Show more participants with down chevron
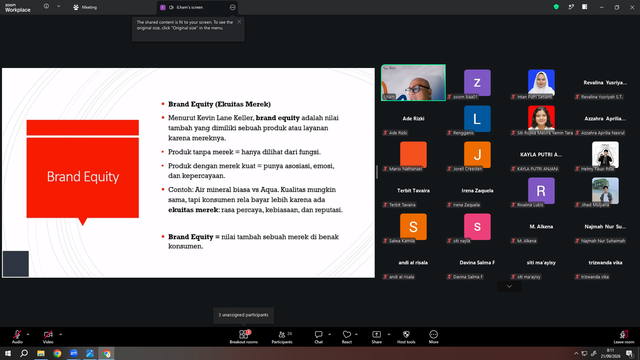Screen dimensions: 640x360 (509, 286)
